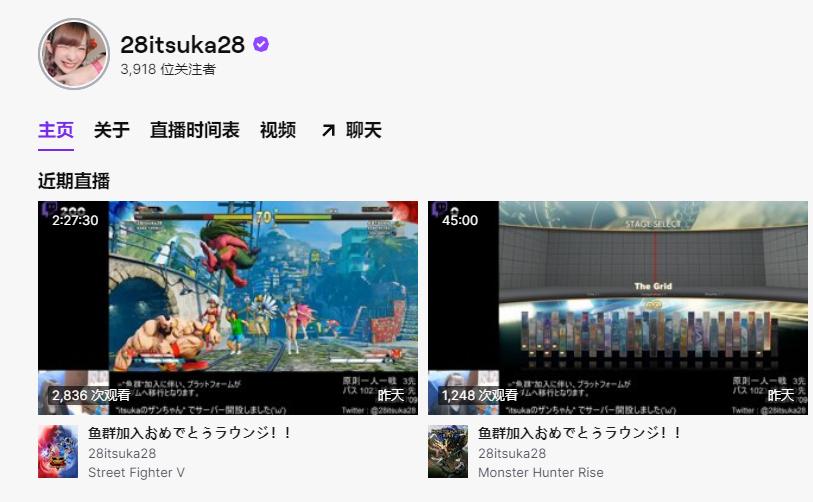Open the Street Fighter V box art
Image resolution: width=813 pixels, height=502 pixels.
tap(58, 451)
